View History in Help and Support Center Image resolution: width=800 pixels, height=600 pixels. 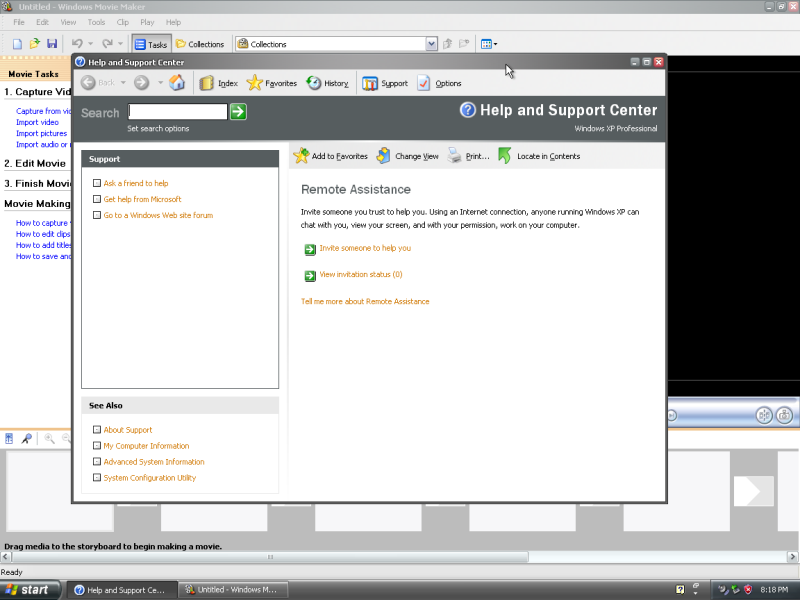[x=329, y=83]
